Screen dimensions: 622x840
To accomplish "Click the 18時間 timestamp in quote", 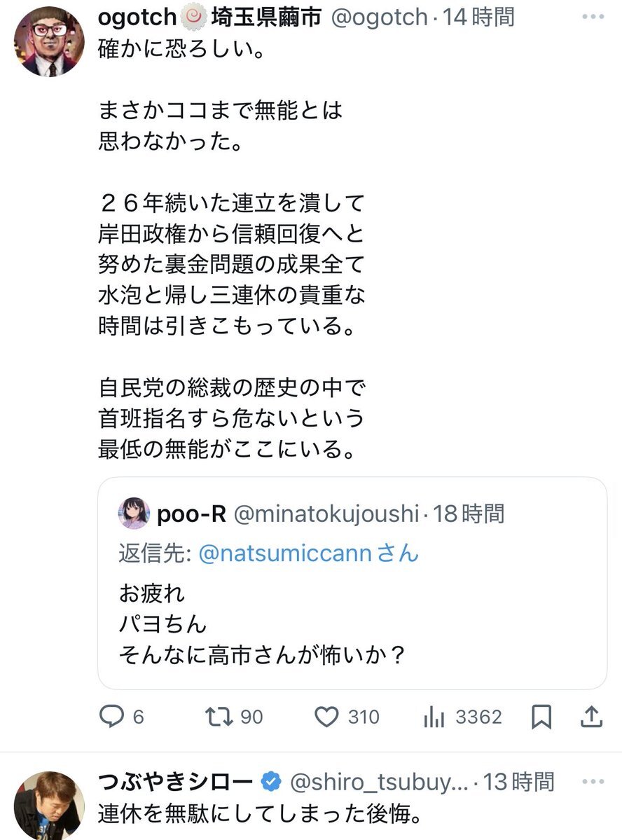I will click(468, 514).
